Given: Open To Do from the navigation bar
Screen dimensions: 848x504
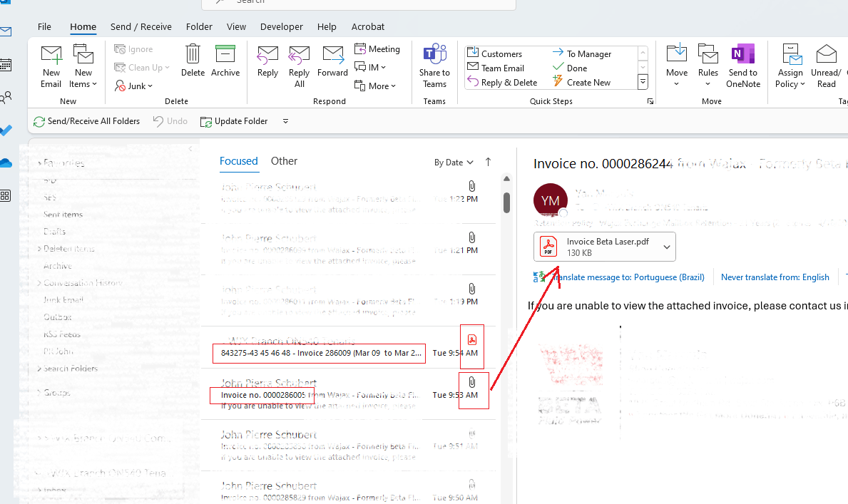Looking at the screenshot, I should click(x=6, y=130).
